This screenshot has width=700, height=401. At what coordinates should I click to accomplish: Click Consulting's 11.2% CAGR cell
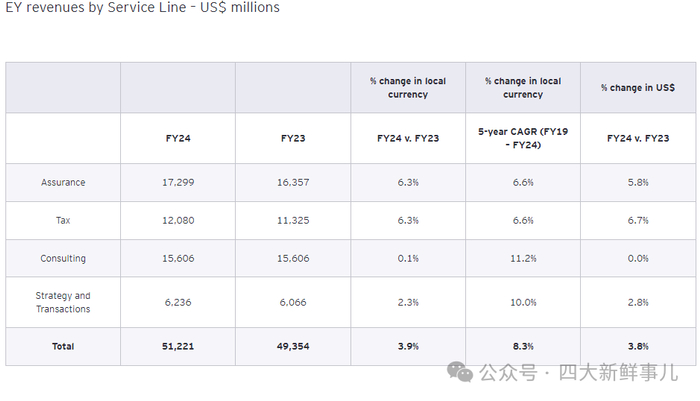point(523,258)
